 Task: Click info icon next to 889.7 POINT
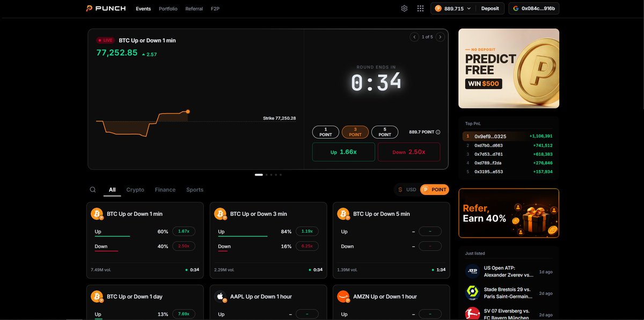coord(438,132)
